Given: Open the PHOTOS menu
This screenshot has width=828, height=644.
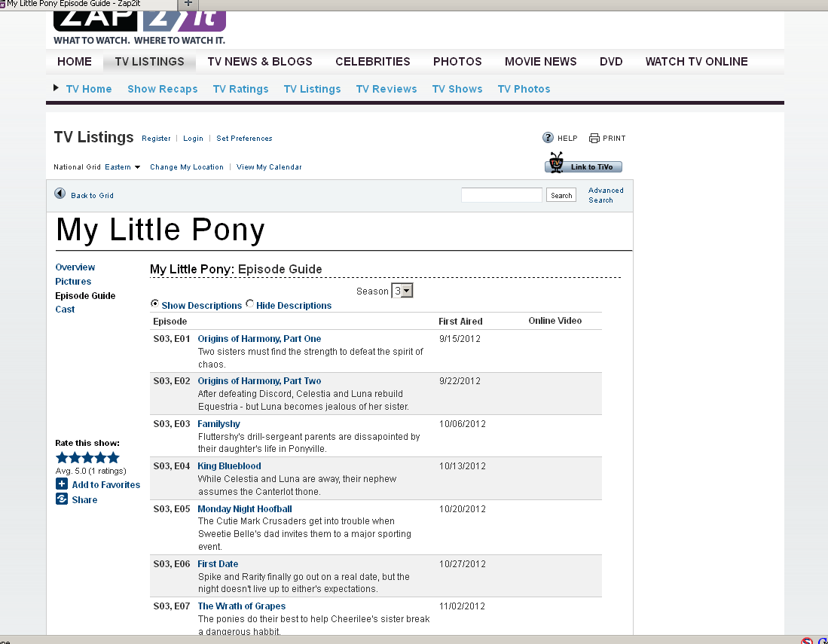Looking at the screenshot, I should tap(457, 62).
